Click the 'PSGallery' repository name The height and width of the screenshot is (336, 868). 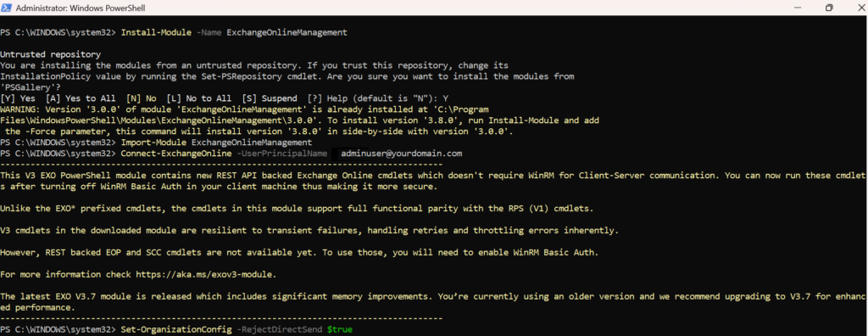[x=28, y=87]
